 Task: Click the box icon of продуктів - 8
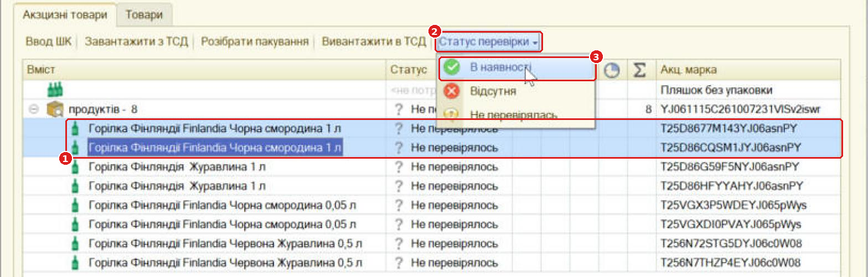pos(54,109)
